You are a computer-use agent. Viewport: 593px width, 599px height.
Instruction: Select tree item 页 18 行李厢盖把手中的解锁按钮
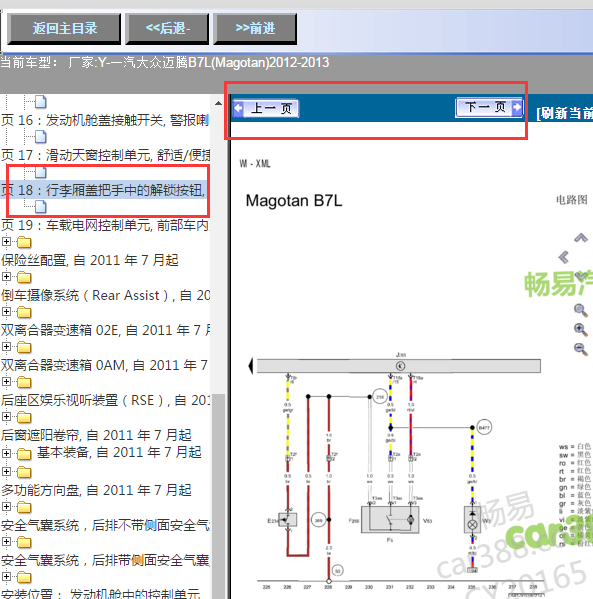pyautogui.click(x=103, y=190)
